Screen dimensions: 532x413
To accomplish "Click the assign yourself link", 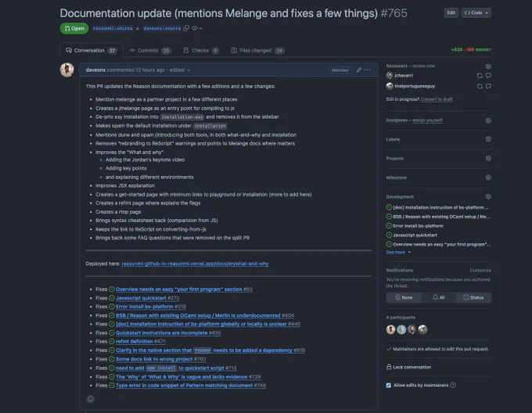I will 427,120.
